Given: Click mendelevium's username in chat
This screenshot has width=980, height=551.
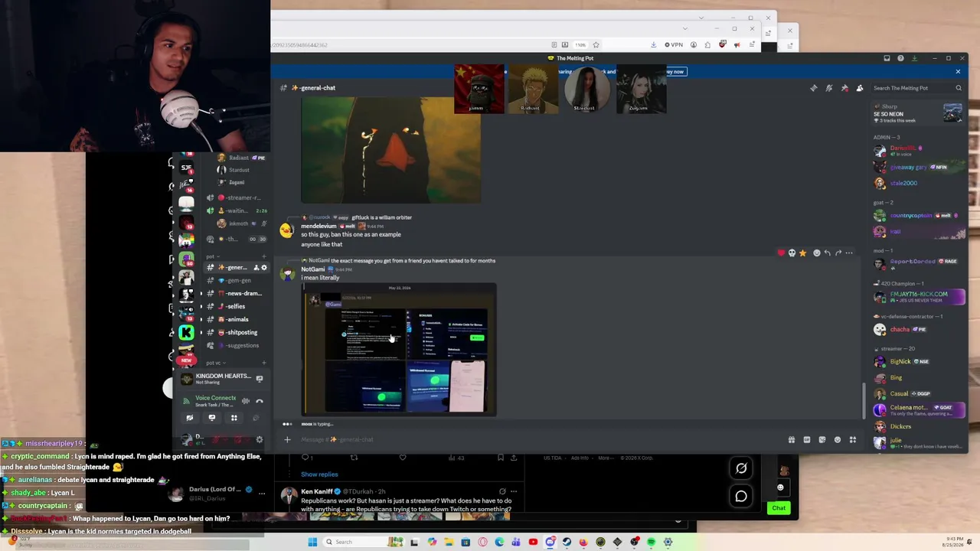Looking at the screenshot, I should pos(318,227).
